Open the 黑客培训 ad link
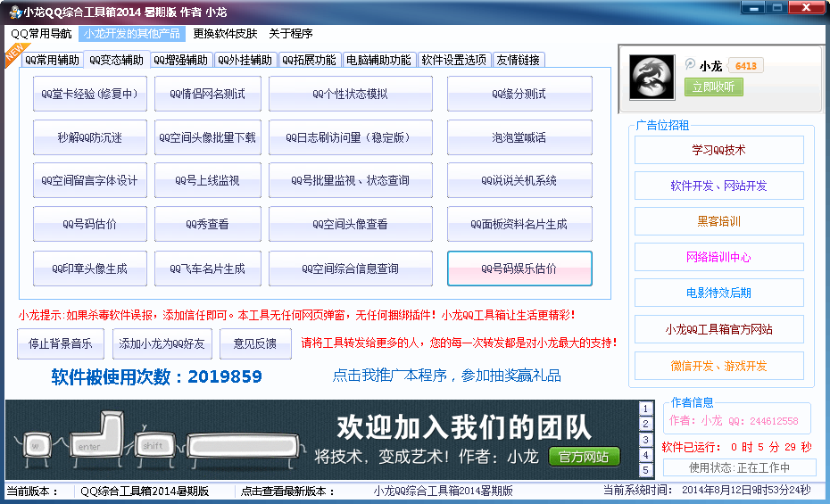This screenshot has width=830, height=504. coord(718,221)
